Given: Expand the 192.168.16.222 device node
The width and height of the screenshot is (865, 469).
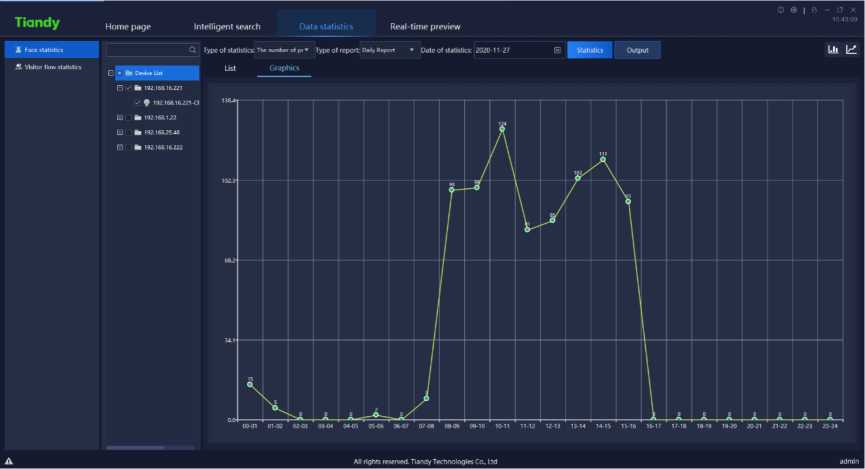Looking at the screenshot, I should [x=119, y=147].
